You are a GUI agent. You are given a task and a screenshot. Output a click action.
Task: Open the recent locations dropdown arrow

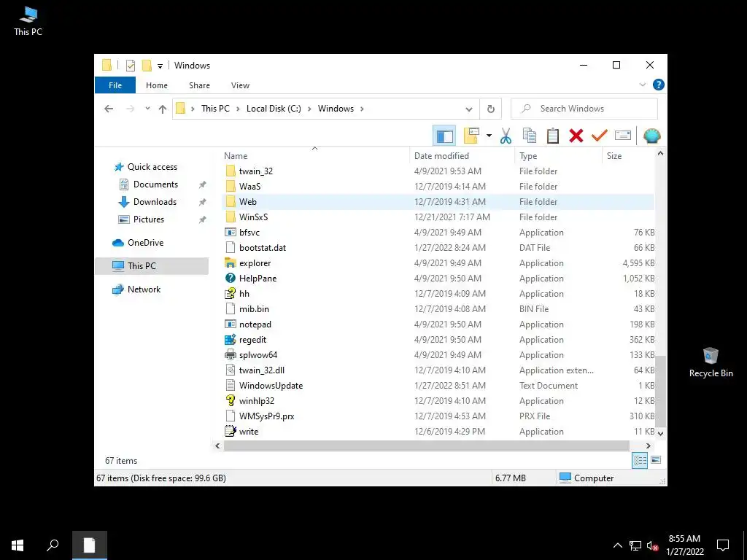(147, 109)
